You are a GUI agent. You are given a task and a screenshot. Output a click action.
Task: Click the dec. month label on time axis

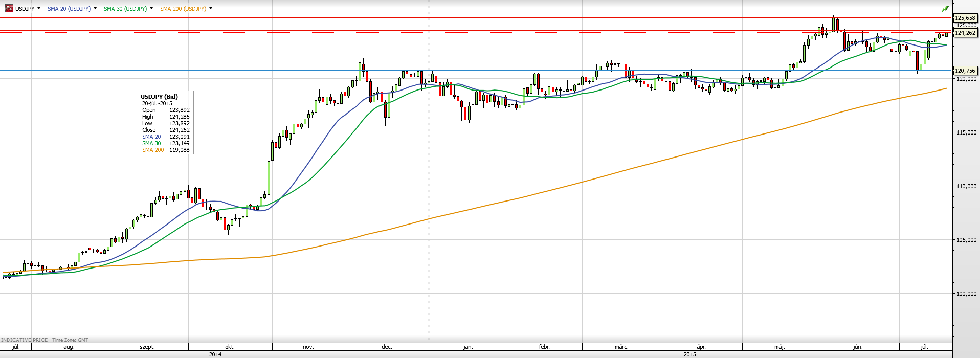click(387, 347)
